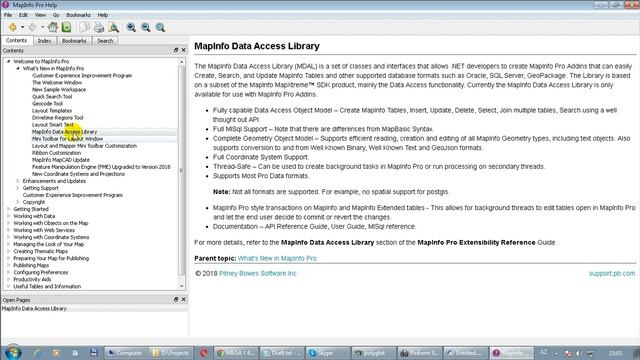Expand the Copyright node
640x360 pixels.
point(18,202)
